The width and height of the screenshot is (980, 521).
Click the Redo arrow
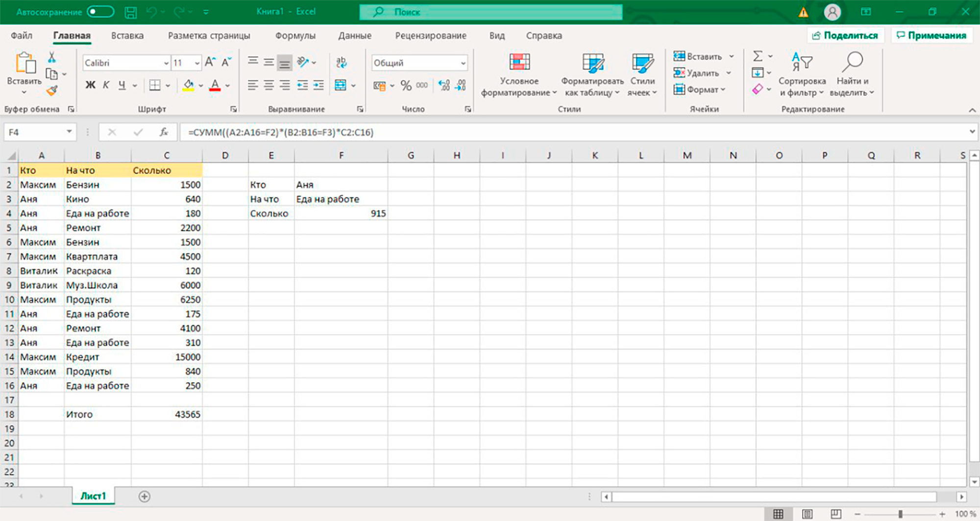pos(179,12)
